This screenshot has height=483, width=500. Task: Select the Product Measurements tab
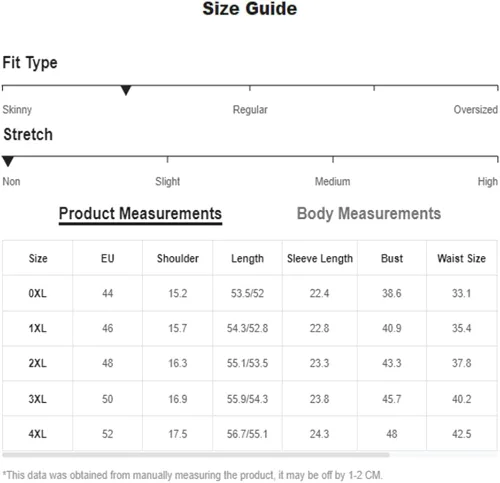click(x=140, y=214)
